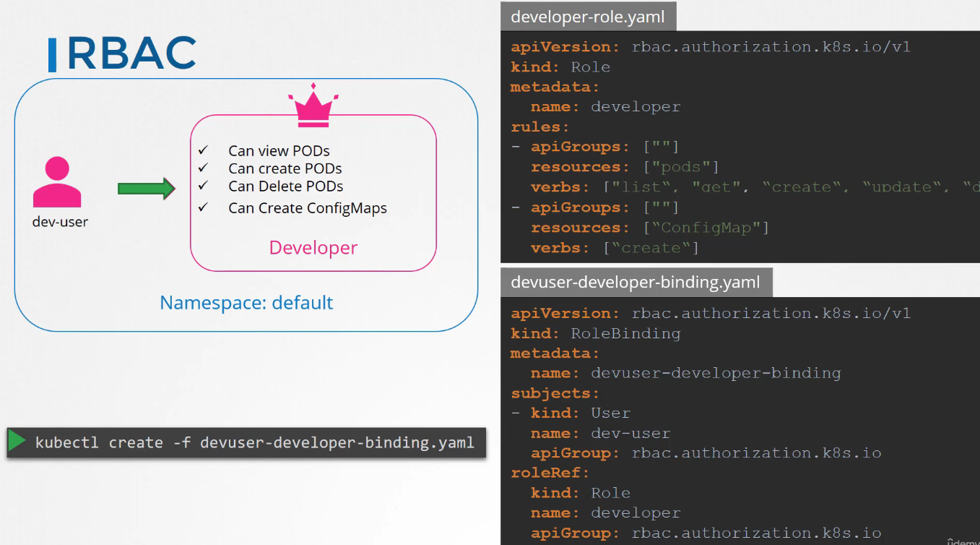Click checkmark next to Can create PODs
Viewport: 980px width, 545px height.
(203, 168)
